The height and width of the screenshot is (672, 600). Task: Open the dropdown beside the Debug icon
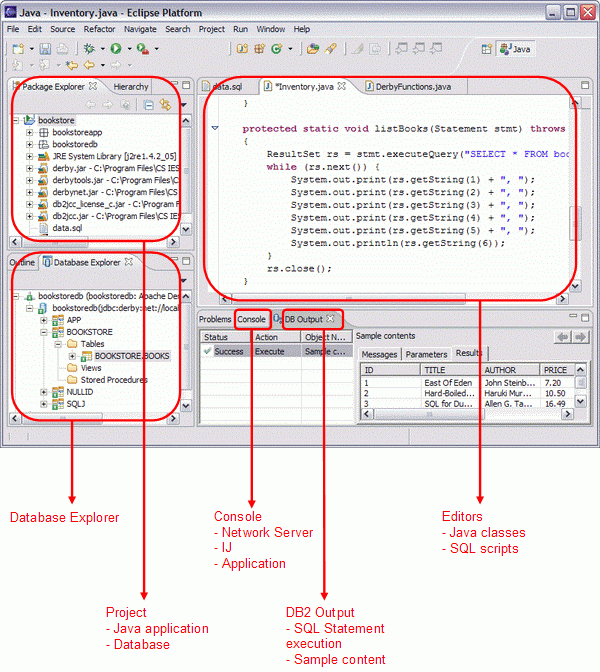(102, 49)
